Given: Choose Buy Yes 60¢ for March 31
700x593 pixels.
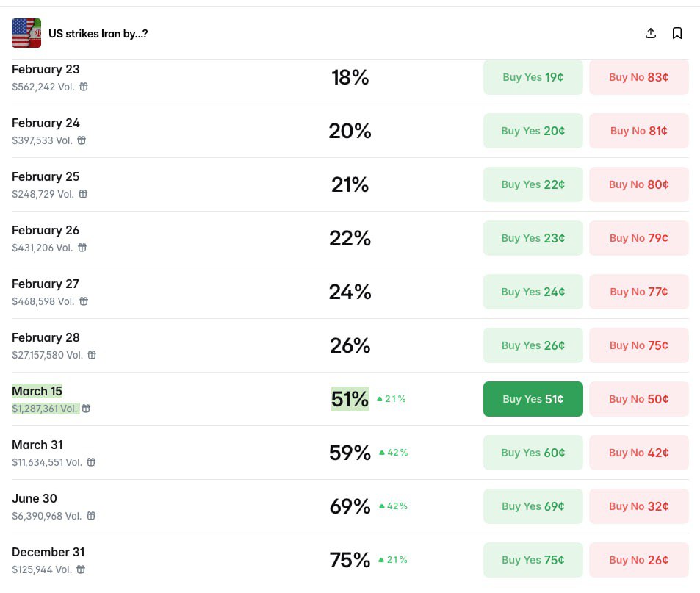Looking at the screenshot, I should pyautogui.click(x=533, y=453).
